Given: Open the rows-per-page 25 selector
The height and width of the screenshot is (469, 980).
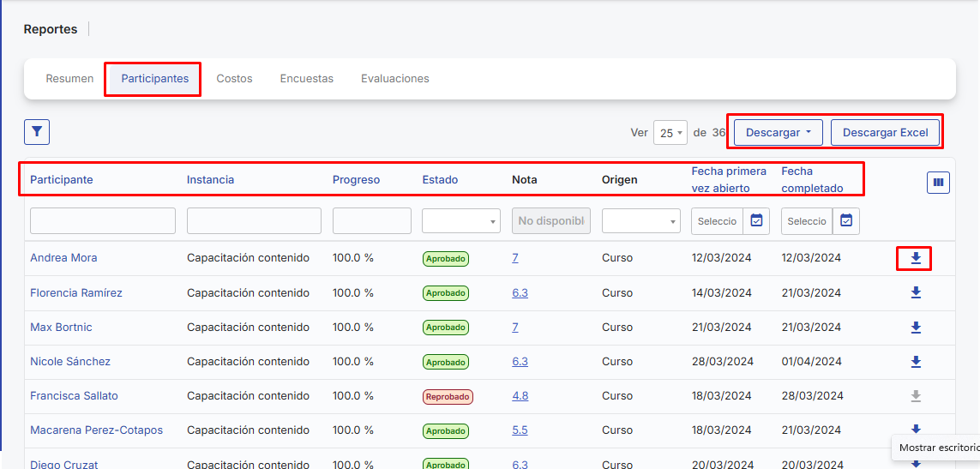Looking at the screenshot, I should click(x=670, y=133).
